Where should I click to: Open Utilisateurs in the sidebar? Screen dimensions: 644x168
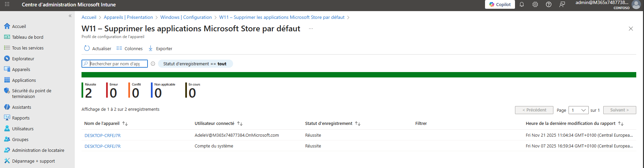coord(23,129)
